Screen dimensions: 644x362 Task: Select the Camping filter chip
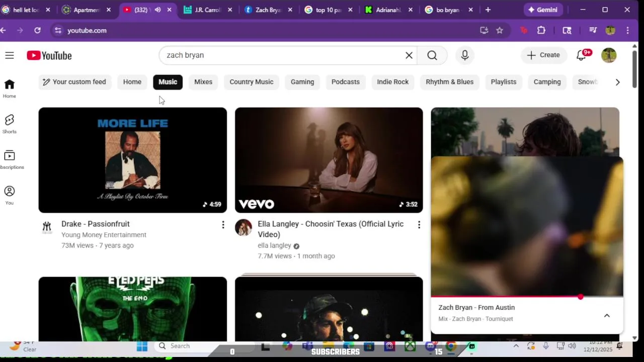[547, 82]
